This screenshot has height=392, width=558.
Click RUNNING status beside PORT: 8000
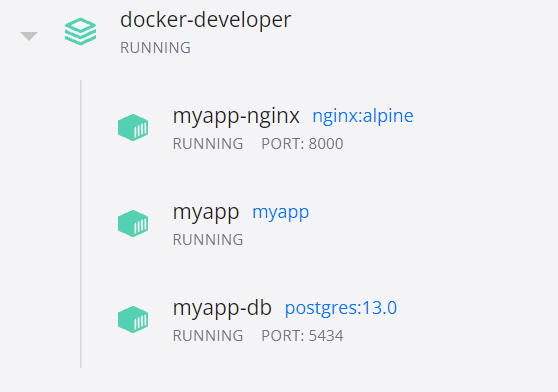208,144
